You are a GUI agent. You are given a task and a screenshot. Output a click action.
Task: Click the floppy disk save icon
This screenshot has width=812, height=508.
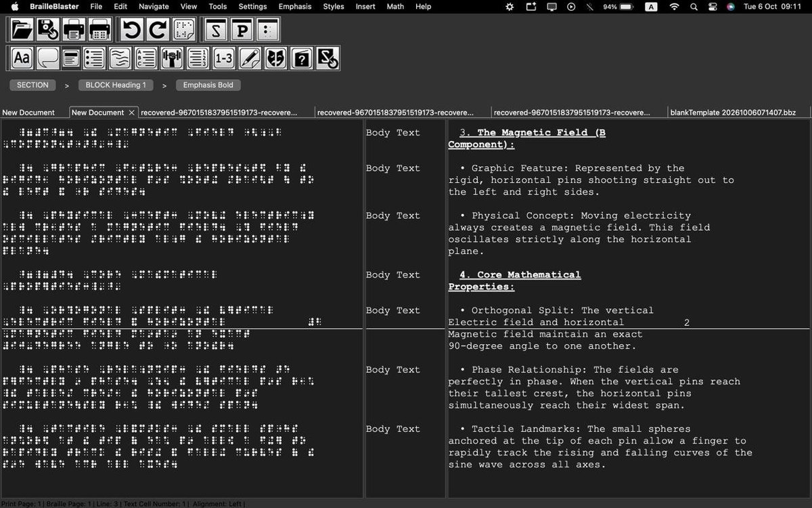click(x=48, y=30)
